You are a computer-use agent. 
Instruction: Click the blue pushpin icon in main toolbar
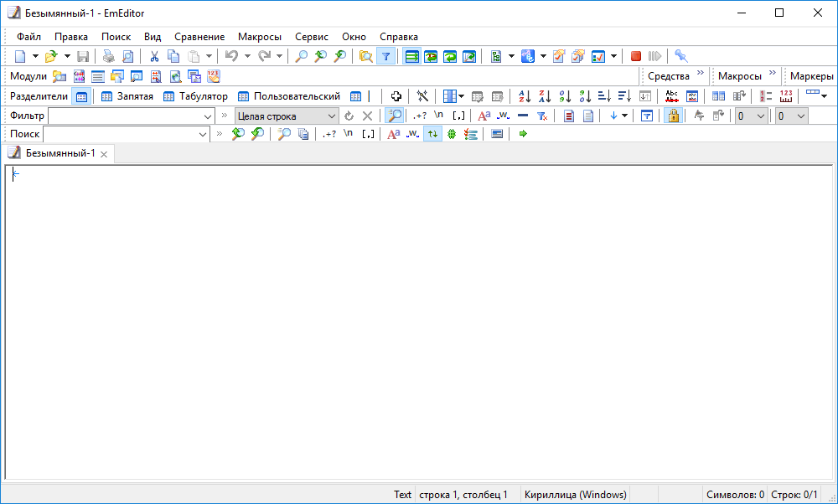coord(680,56)
